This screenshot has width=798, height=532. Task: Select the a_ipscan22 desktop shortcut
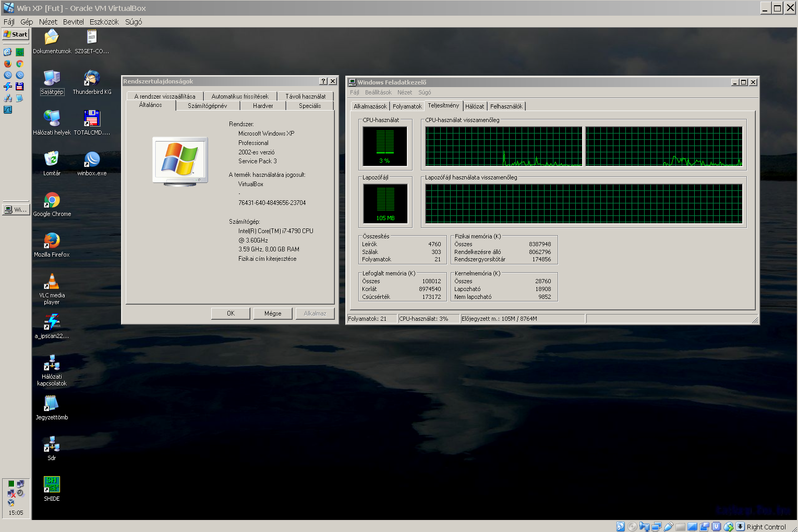pos(52,326)
